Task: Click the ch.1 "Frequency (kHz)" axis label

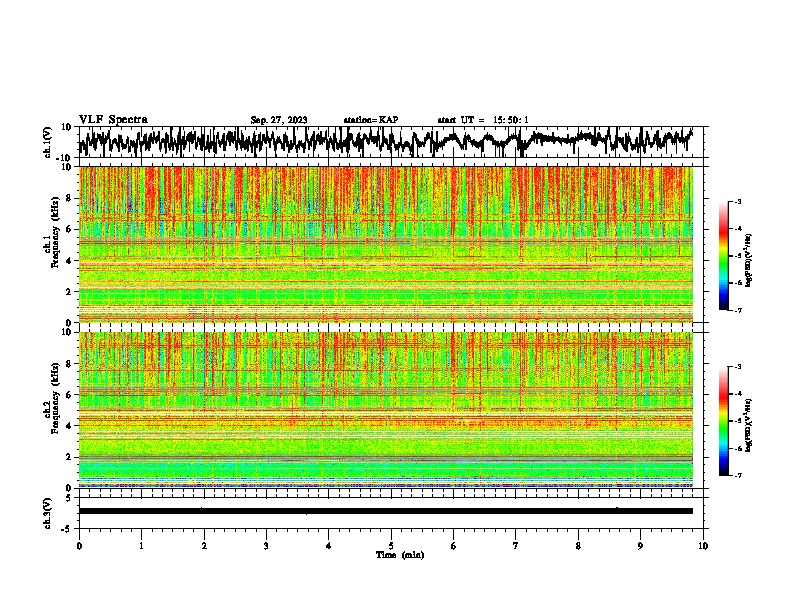Action: pos(55,232)
